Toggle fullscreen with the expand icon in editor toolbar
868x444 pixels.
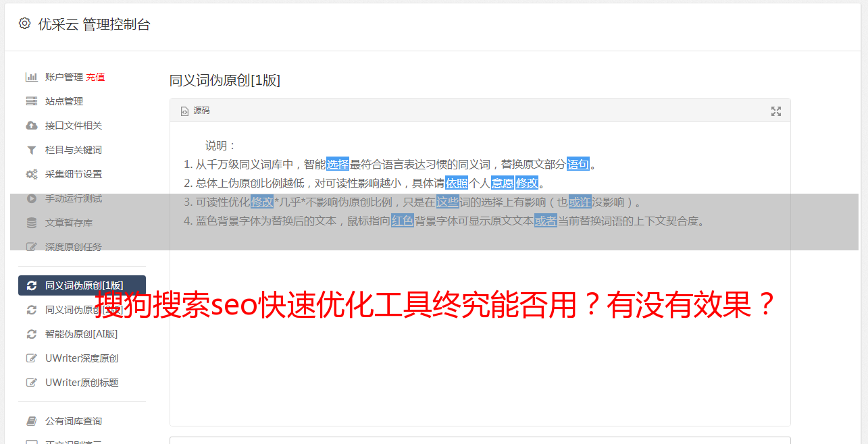coord(776,111)
